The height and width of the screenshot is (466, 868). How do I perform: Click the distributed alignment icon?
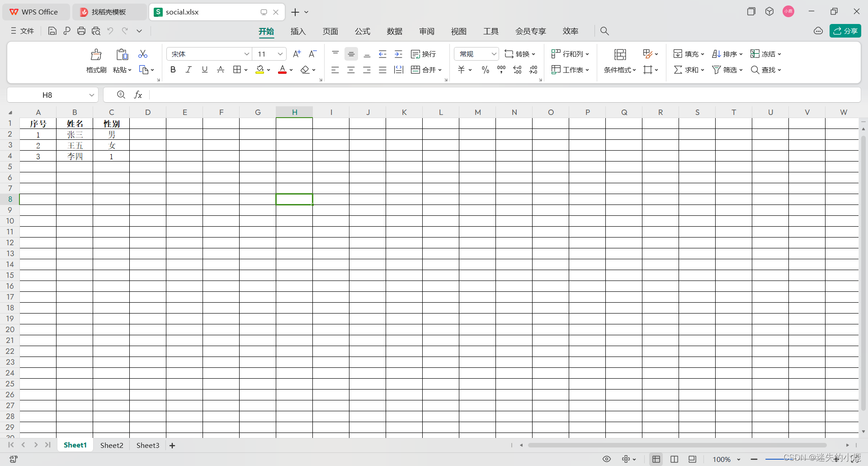[399, 70]
